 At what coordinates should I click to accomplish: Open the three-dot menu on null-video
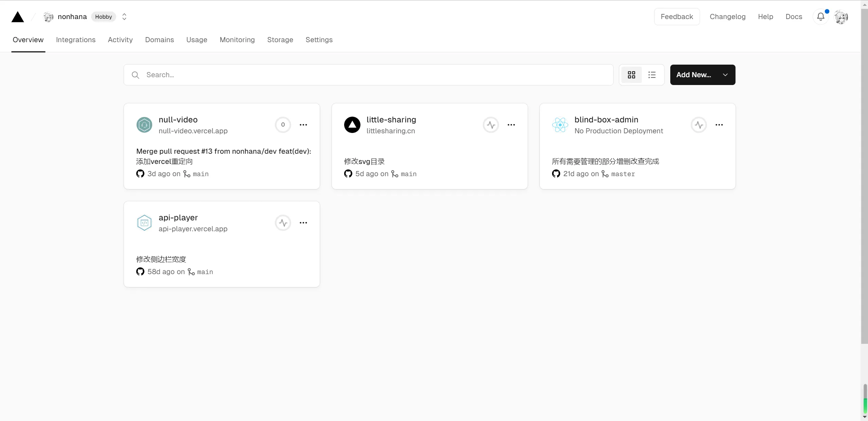click(x=303, y=125)
